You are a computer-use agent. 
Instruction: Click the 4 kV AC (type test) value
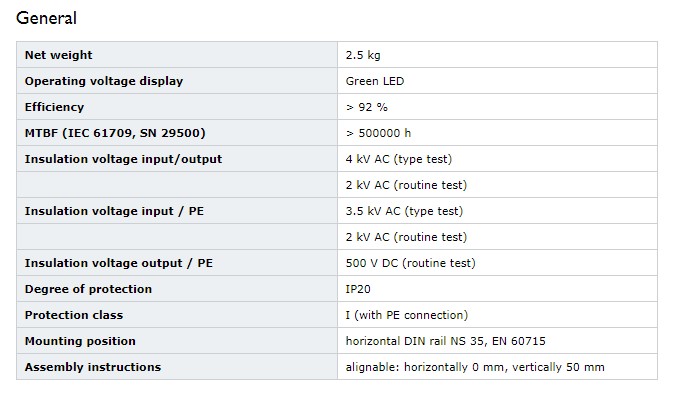click(399, 159)
